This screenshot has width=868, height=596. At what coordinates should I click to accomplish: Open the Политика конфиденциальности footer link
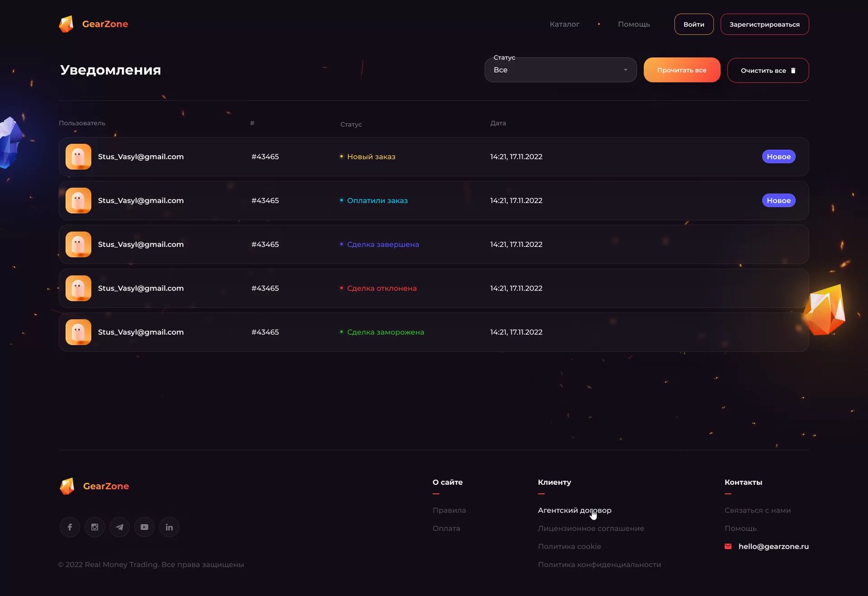pos(599,565)
